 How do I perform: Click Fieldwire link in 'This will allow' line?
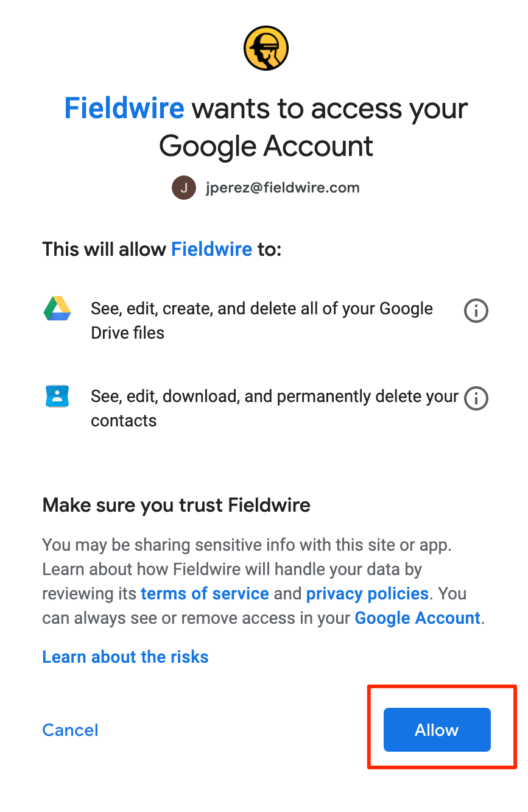211,249
